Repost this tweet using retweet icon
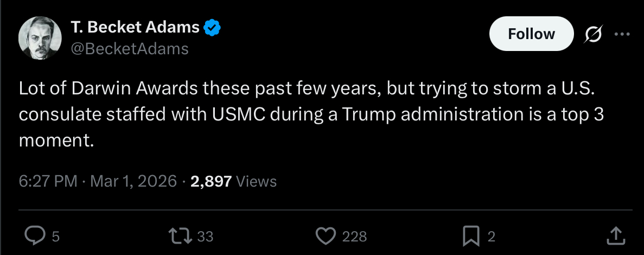 pyautogui.click(x=180, y=236)
